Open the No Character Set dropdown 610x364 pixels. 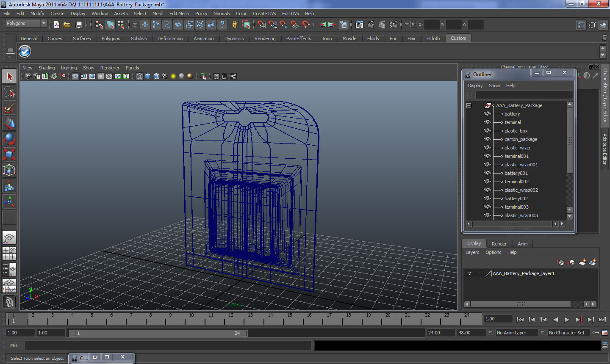(x=569, y=333)
